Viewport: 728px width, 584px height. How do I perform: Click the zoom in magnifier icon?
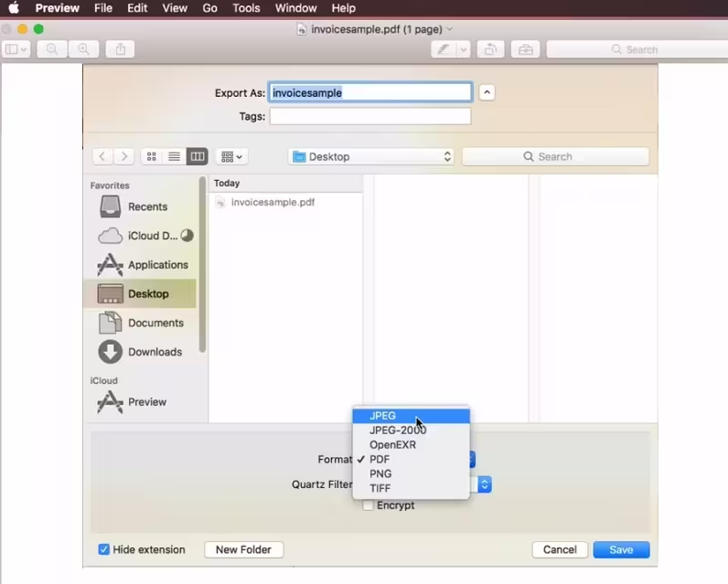(83, 49)
